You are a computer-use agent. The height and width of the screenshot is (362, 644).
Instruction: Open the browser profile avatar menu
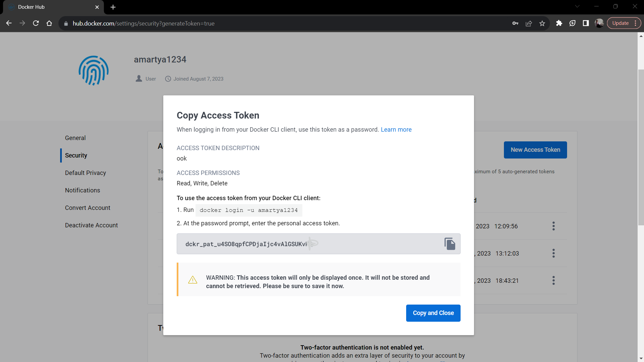599,23
